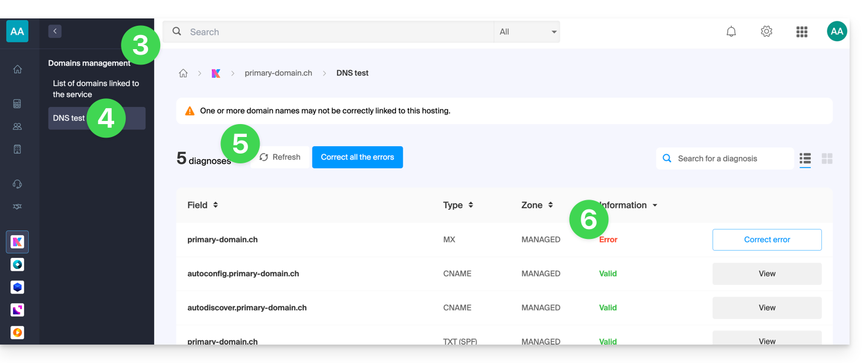
Task: Open support headset icon in sidebar
Action: pyautogui.click(x=17, y=184)
